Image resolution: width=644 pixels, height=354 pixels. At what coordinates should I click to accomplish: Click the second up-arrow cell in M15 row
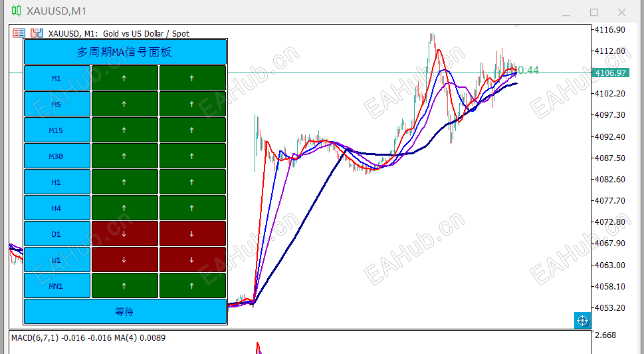[192, 130]
